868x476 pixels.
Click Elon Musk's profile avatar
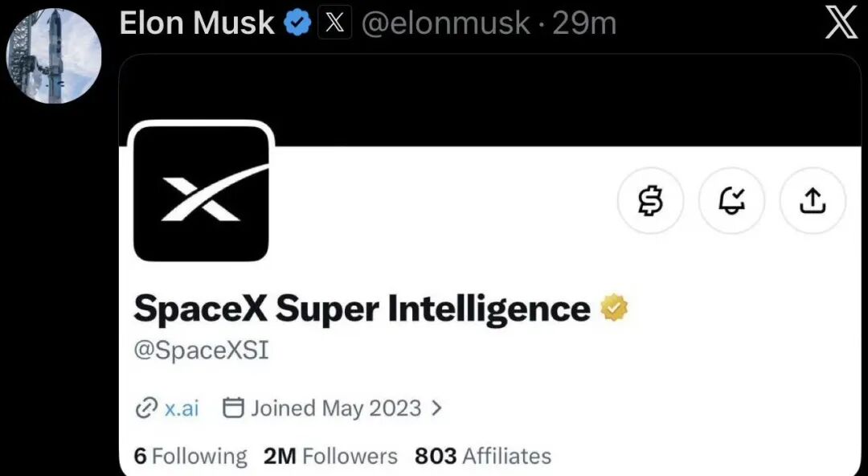point(54,56)
